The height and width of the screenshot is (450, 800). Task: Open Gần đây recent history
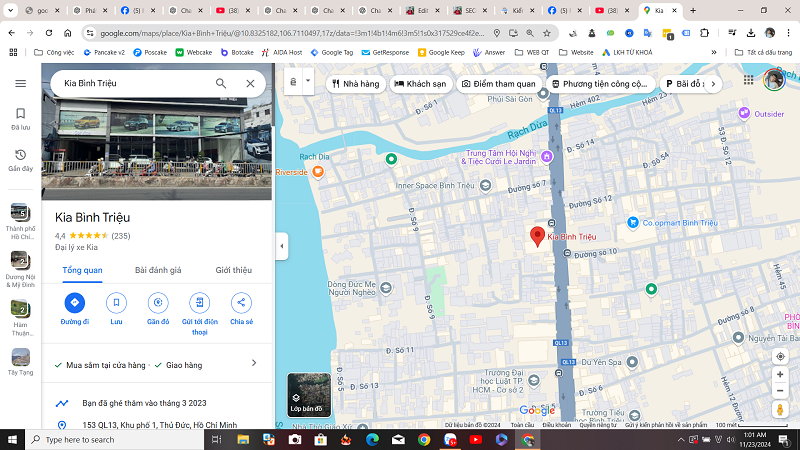[x=20, y=160]
